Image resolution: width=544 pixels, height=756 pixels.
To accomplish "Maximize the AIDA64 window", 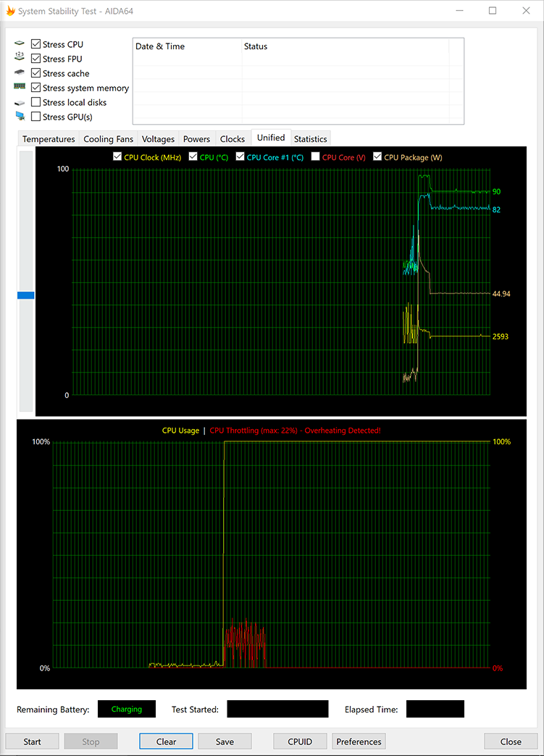I will click(493, 11).
